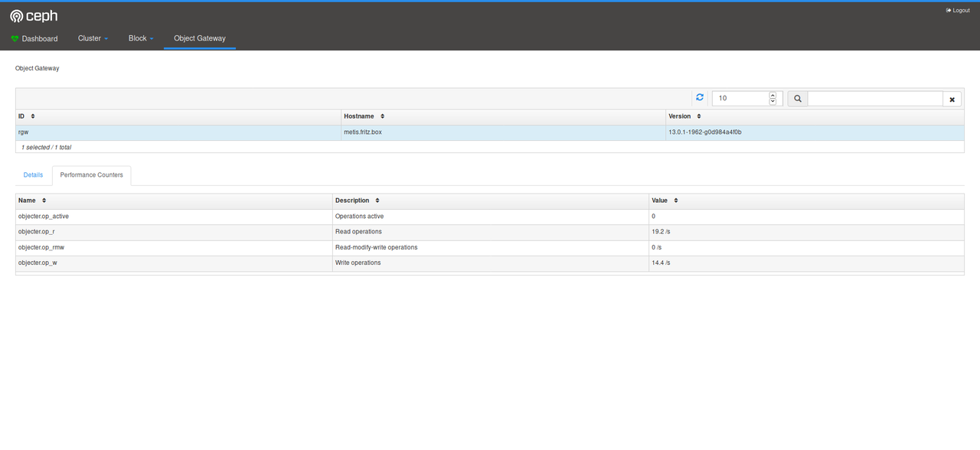Viewport: 980px width, 450px height.
Task: Increase the rows-per-page stepper
Action: click(773, 95)
